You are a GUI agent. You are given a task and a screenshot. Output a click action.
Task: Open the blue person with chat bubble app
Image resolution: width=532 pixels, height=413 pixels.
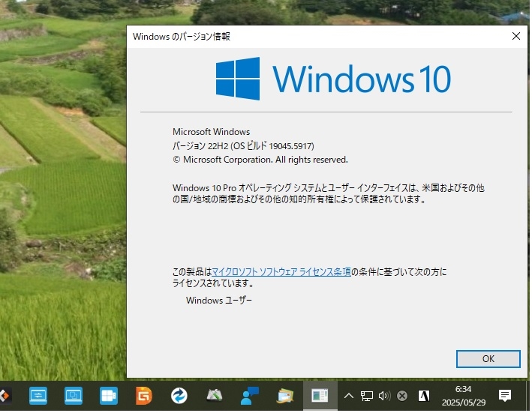pyautogui.click(x=251, y=397)
